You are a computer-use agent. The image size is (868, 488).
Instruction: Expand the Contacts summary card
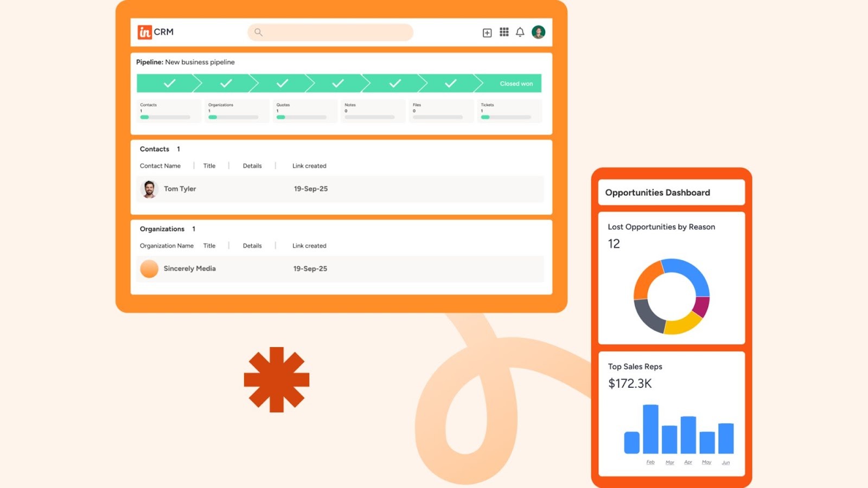coord(167,111)
